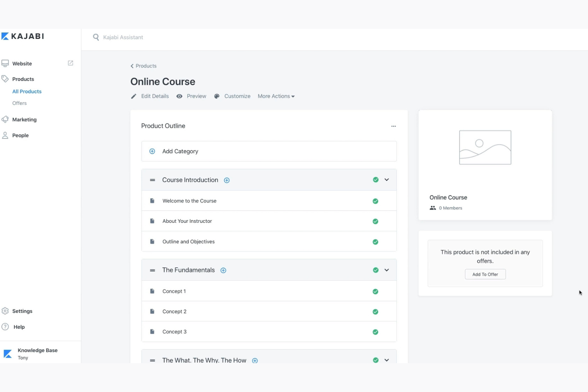Select the Customize palette icon
The height and width of the screenshot is (392, 588).
[217, 96]
